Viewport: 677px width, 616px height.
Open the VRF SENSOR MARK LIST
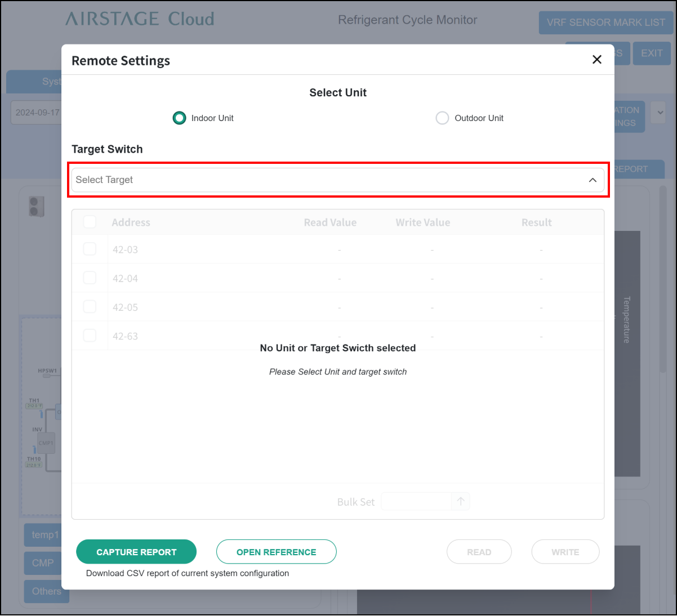click(605, 23)
